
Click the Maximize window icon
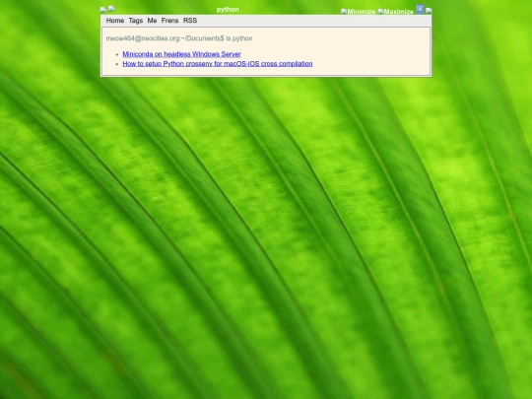396,12
